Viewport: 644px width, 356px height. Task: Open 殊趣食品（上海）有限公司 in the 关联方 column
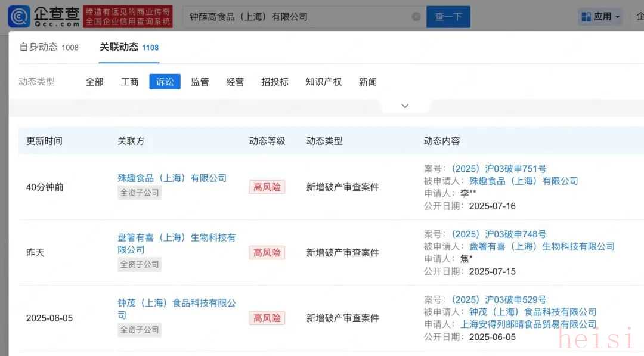point(172,178)
